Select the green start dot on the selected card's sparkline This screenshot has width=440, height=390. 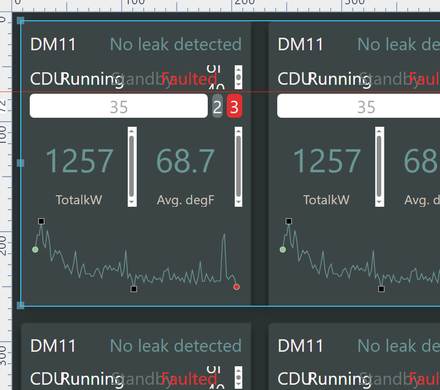35,249
